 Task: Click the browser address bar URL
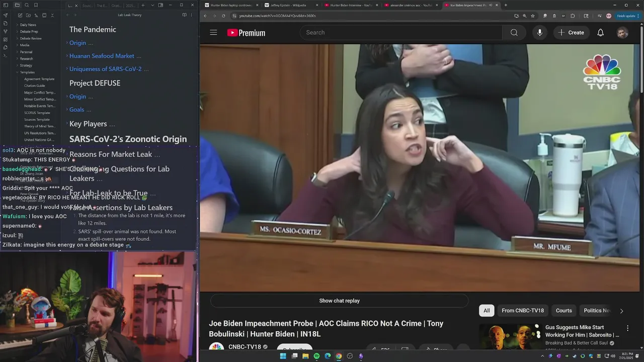click(277, 16)
